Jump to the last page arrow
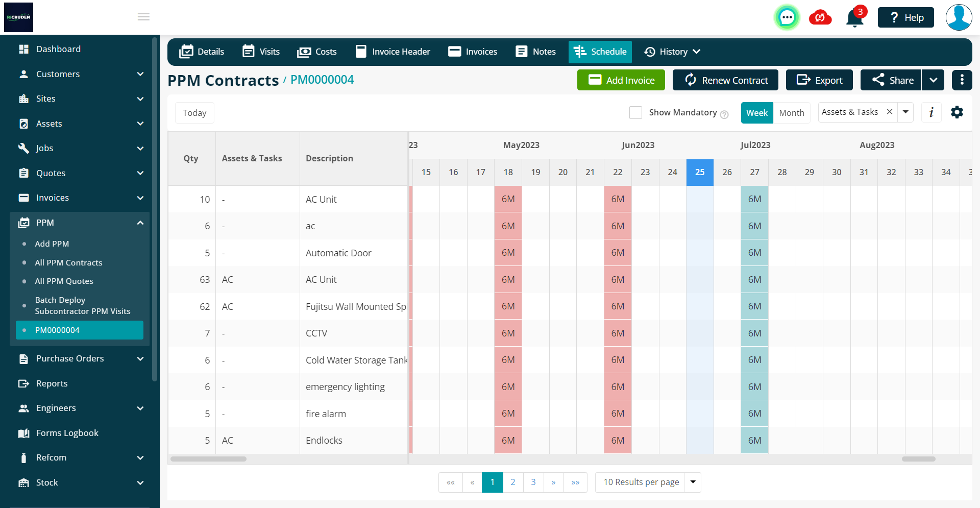Screen dimensions: 980x508 575,482
